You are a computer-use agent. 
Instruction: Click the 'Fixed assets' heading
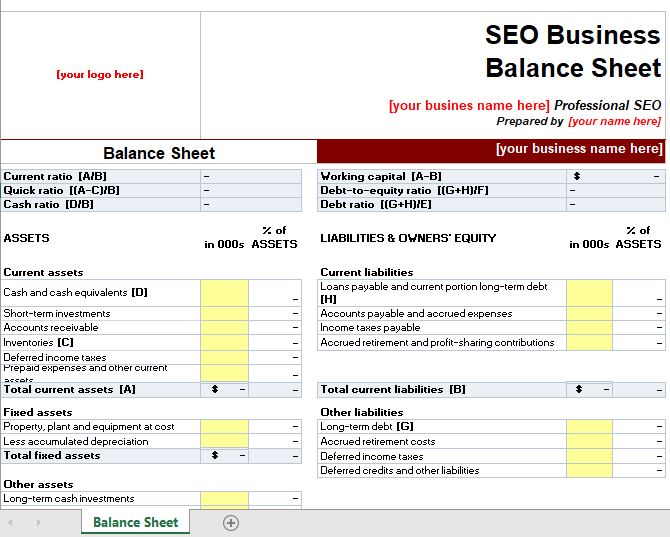[38, 412]
